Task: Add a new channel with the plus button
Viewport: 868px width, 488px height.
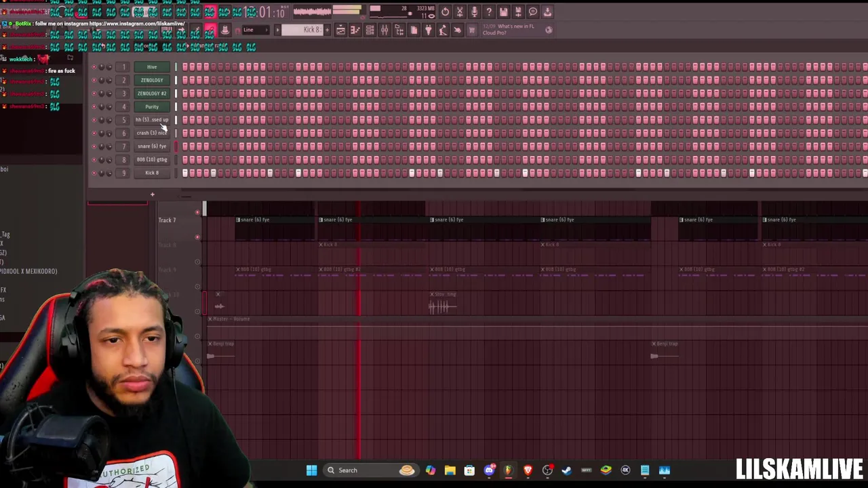Action: [152, 195]
